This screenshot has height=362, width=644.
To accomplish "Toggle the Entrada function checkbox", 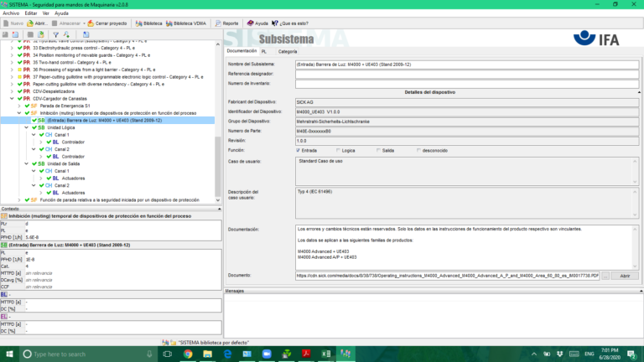I will coord(299,150).
